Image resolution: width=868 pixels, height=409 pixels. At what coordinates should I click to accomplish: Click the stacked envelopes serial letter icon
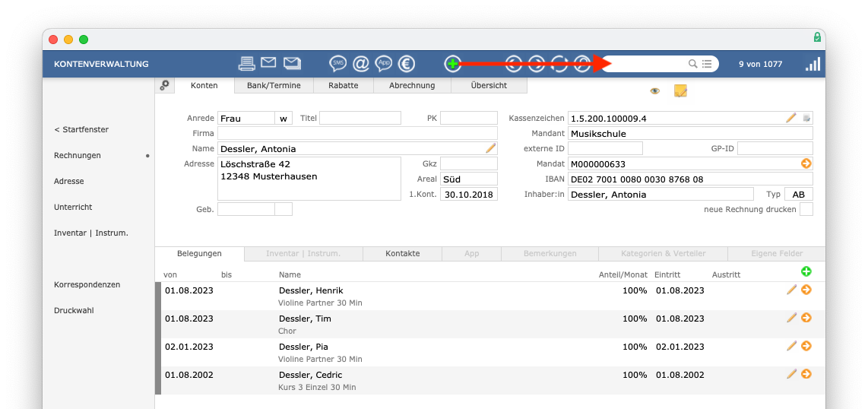293,63
